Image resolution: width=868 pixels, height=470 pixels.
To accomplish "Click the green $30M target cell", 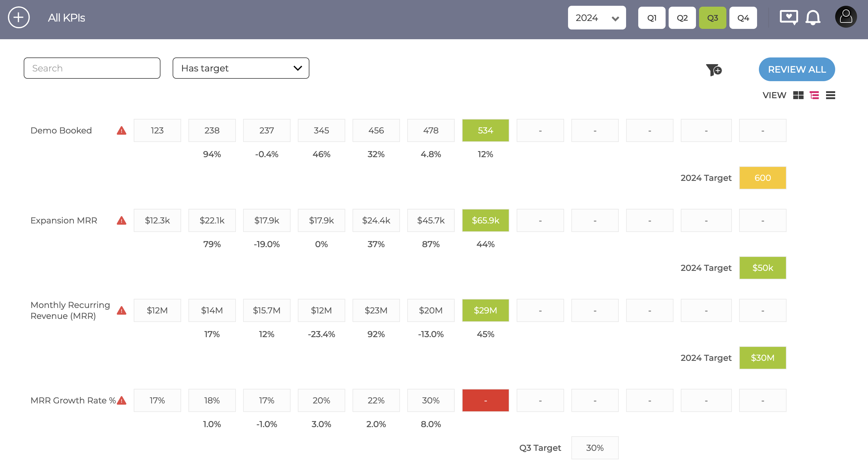I will [763, 358].
